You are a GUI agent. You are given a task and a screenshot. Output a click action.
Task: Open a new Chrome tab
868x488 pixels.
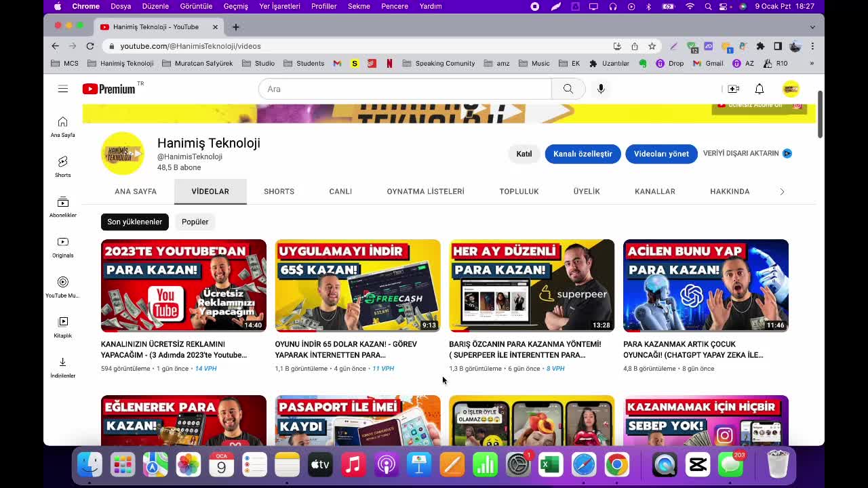pos(236,27)
